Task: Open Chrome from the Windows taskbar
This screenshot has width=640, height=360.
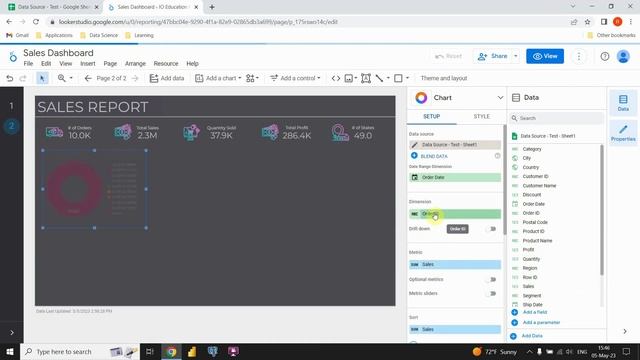Action: pyautogui.click(x=171, y=351)
